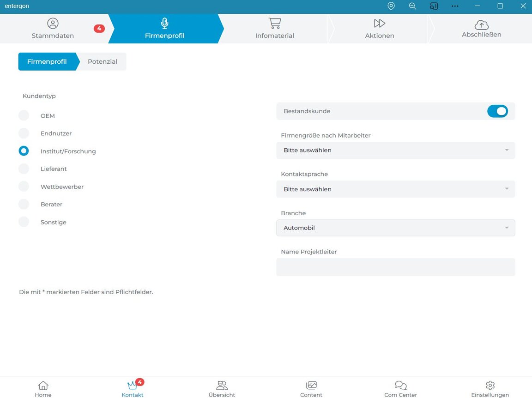Click the zoom out magnifier icon

412,6
